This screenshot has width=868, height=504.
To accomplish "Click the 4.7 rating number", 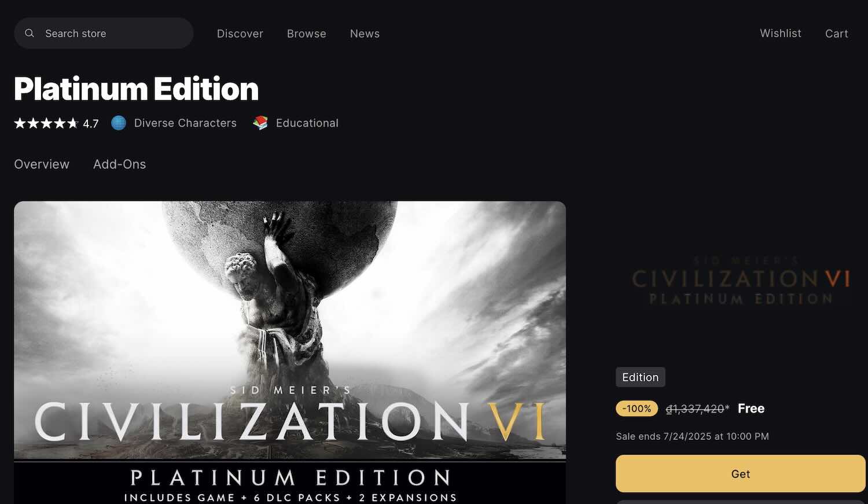I will point(91,123).
